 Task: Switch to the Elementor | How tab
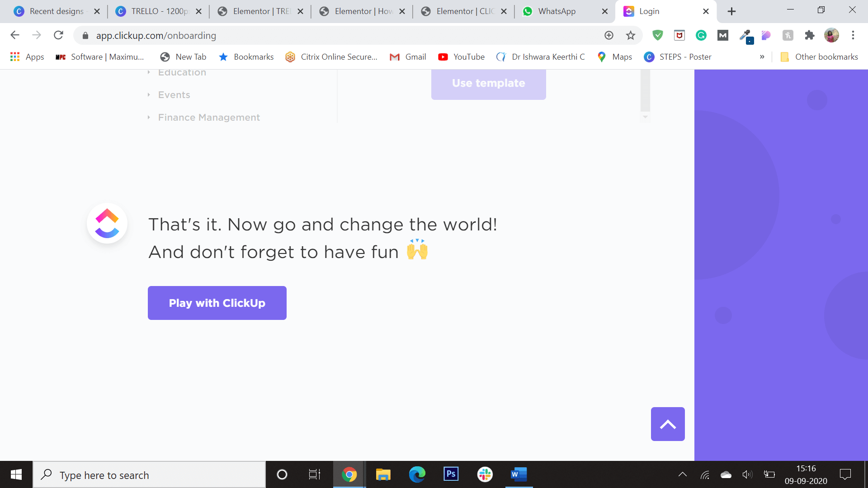(x=363, y=11)
